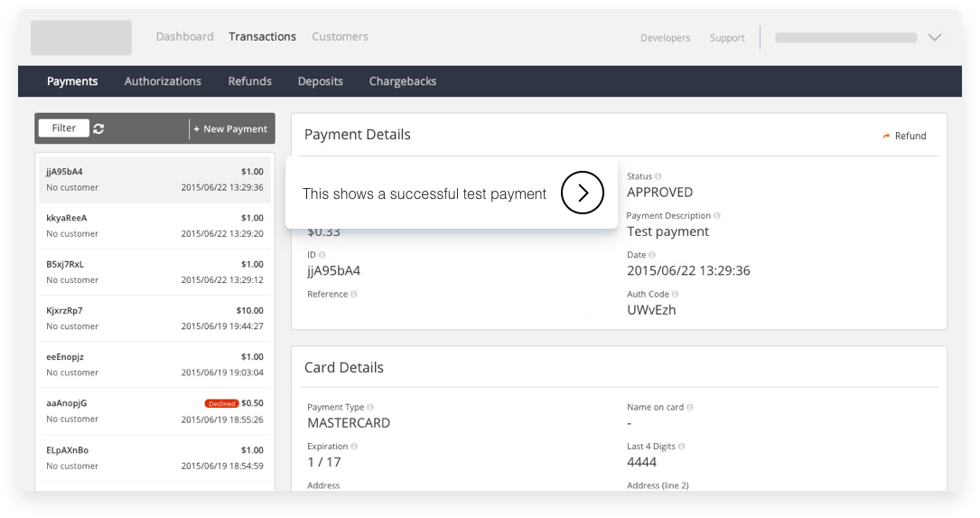Select payment eeEnopjz in the list
980x518 pixels.
(155, 364)
